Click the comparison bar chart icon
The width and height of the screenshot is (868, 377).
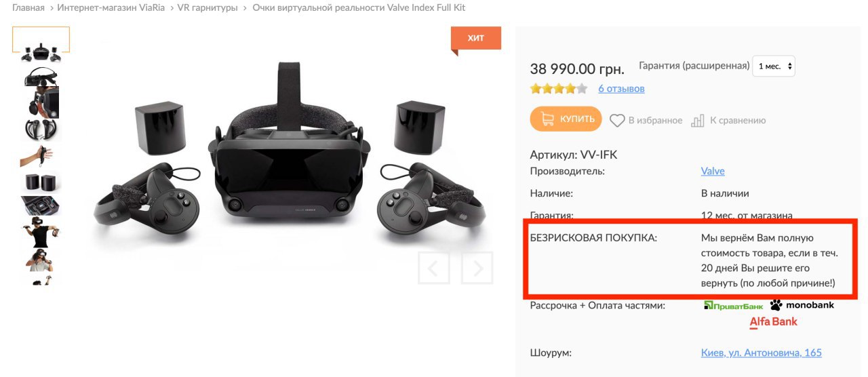pyautogui.click(x=697, y=121)
